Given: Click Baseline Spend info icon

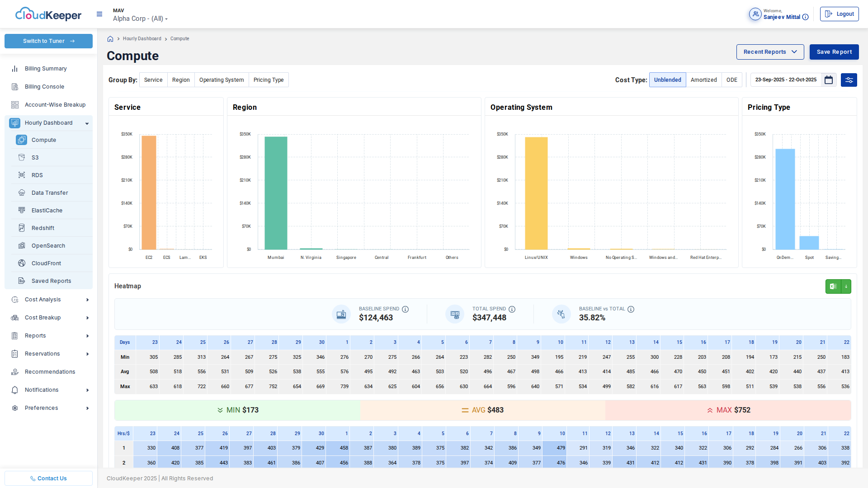Looking at the screenshot, I should (406, 309).
